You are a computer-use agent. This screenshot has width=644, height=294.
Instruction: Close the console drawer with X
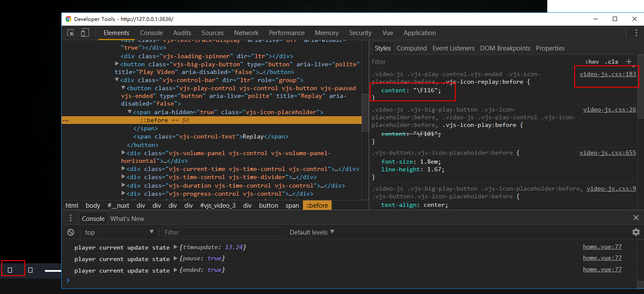(x=636, y=218)
